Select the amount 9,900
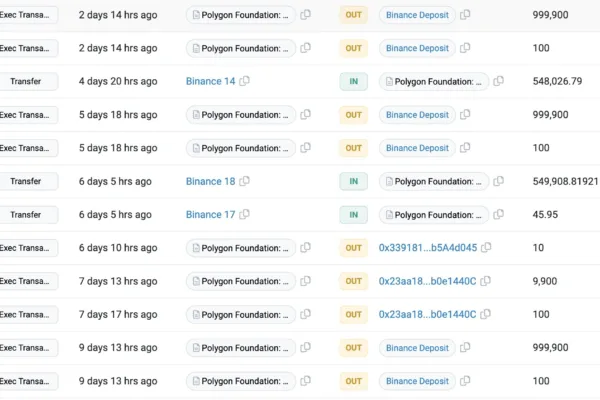Image resolution: width=600 pixels, height=400 pixels. tap(545, 281)
